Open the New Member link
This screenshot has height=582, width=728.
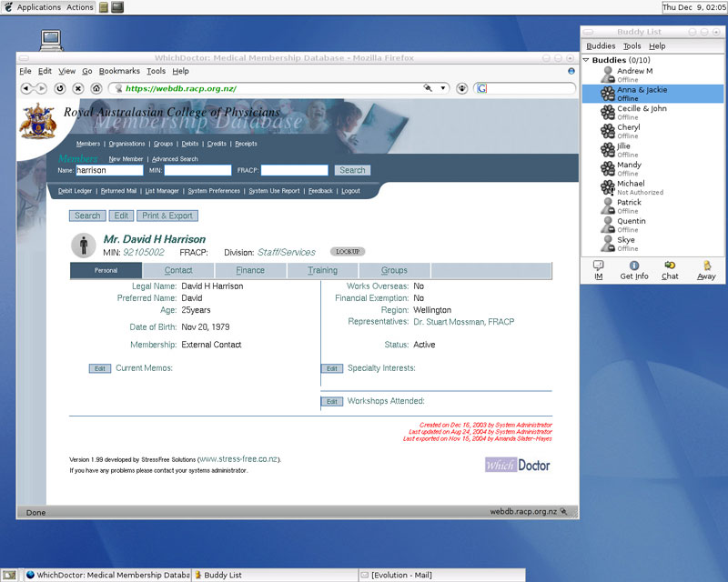click(126, 159)
